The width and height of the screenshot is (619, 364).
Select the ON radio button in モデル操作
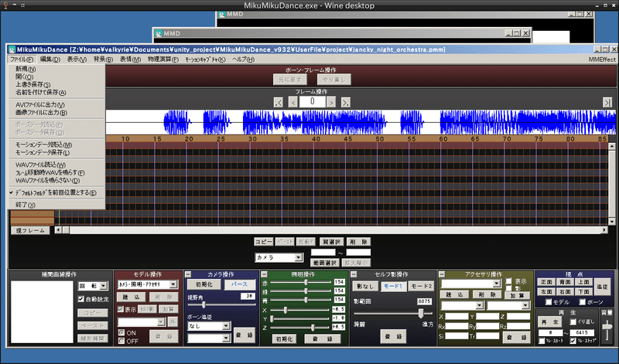click(x=121, y=333)
